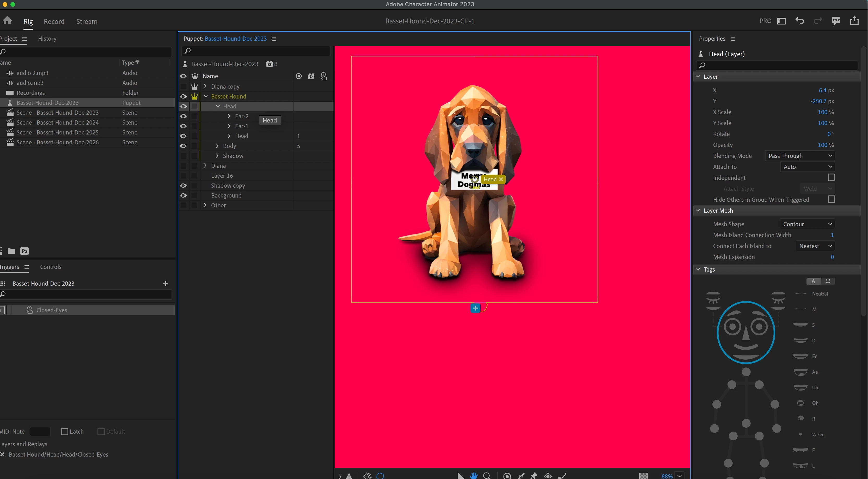Hide the Background layer eye icon
868x479 pixels.
click(183, 195)
